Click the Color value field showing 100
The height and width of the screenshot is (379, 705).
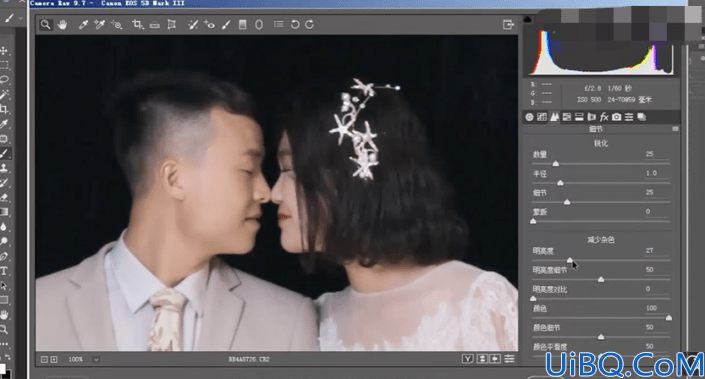tap(656, 308)
